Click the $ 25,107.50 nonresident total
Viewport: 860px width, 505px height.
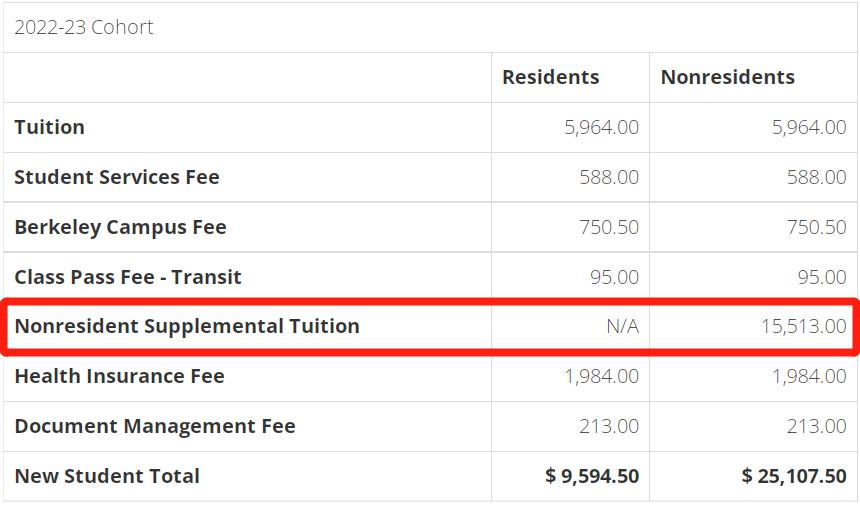click(x=794, y=476)
